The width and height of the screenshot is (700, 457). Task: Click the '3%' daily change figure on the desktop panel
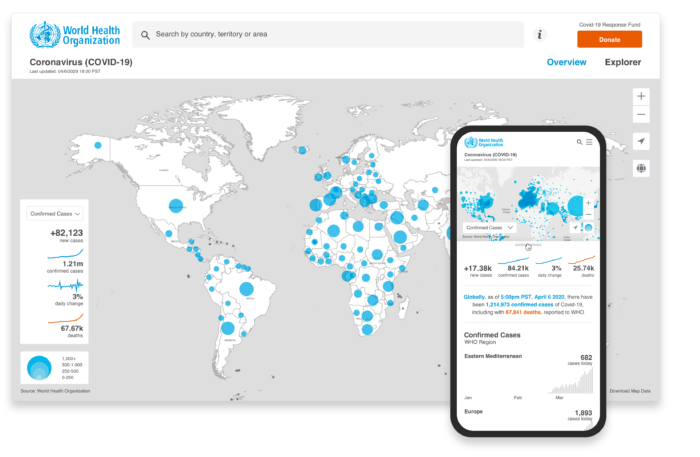pos(78,296)
